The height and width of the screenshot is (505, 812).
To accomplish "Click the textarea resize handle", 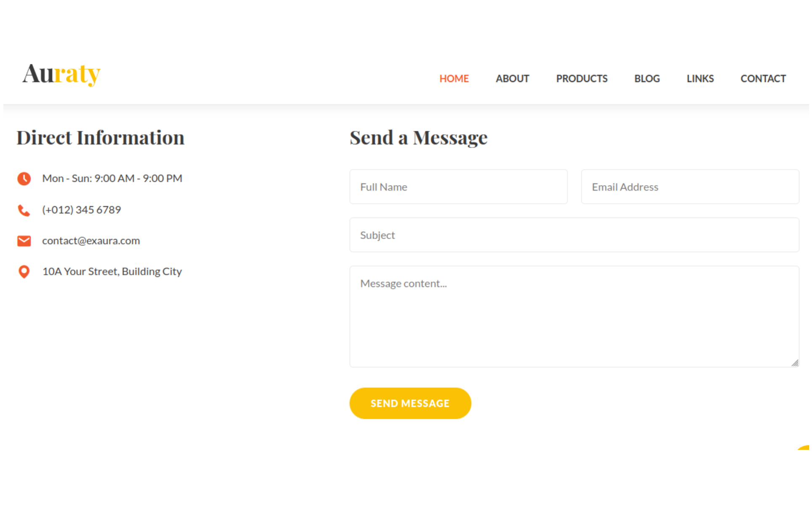I will (x=794, y=363).
